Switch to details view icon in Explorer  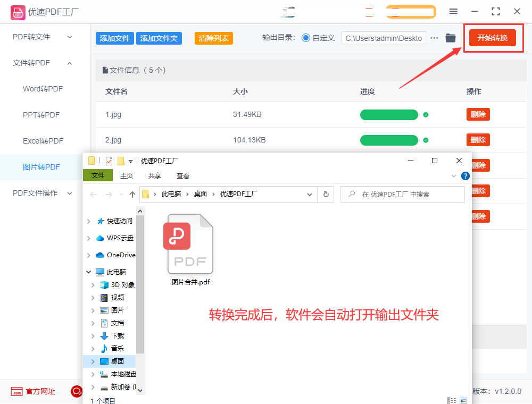click(452, 400)
